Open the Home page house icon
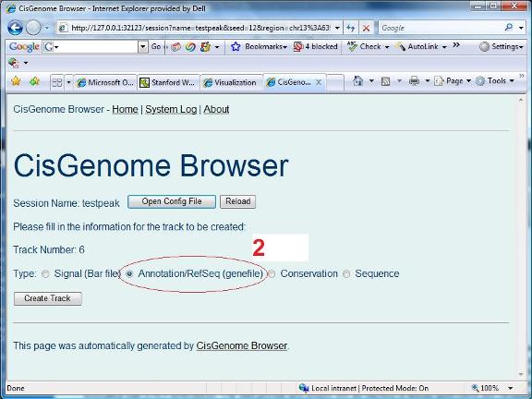This screenshot has height=399, width=532. 358,81
